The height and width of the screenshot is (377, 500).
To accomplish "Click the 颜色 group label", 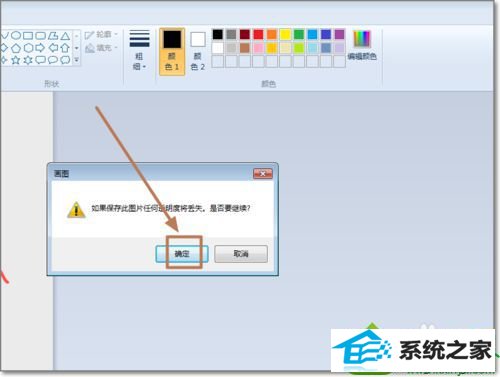I will (268, 84).
